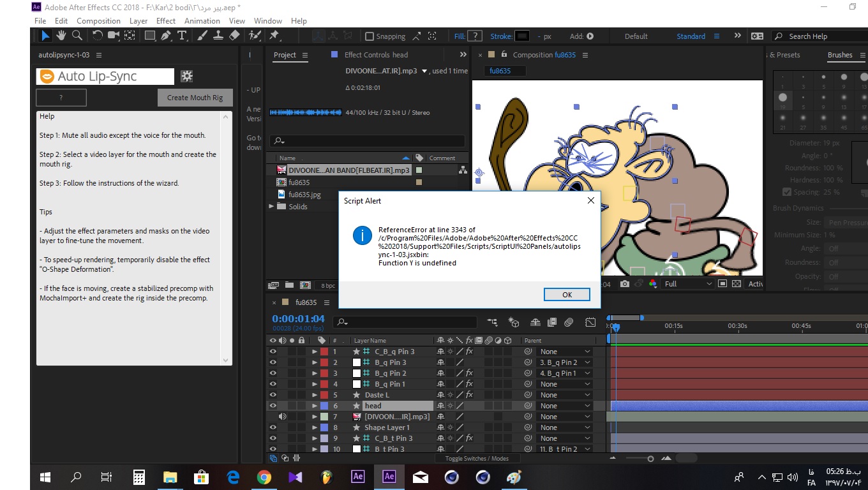Select the Clone Stamp tool

(218, 36)
